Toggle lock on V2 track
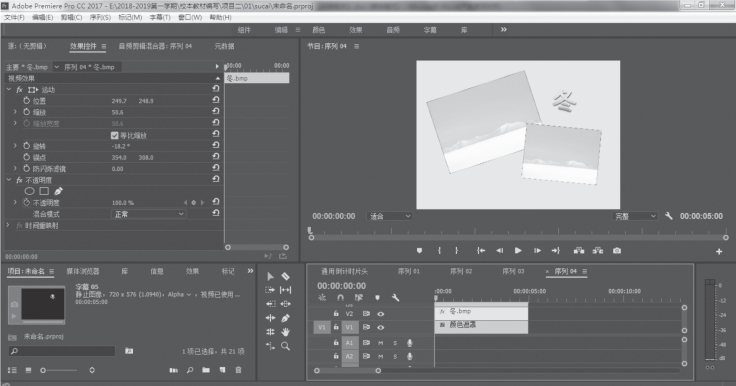This screenshot has width=736, height=386. click(x=336, y=313)
